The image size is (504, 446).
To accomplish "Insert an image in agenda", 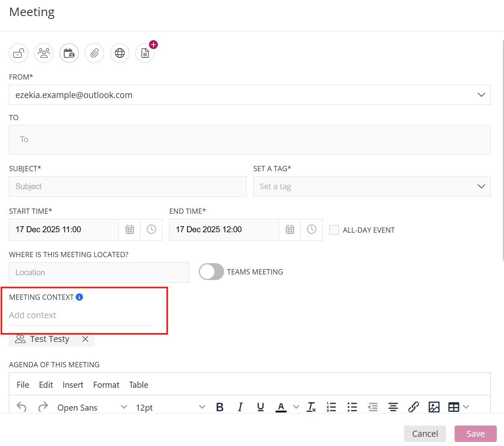I will click(x=434, y=407).
